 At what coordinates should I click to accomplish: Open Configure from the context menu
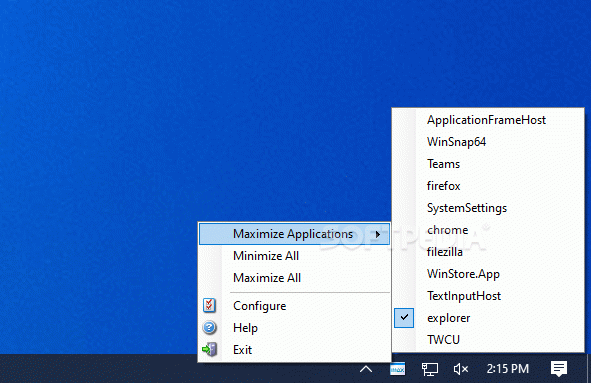point(294,306)
